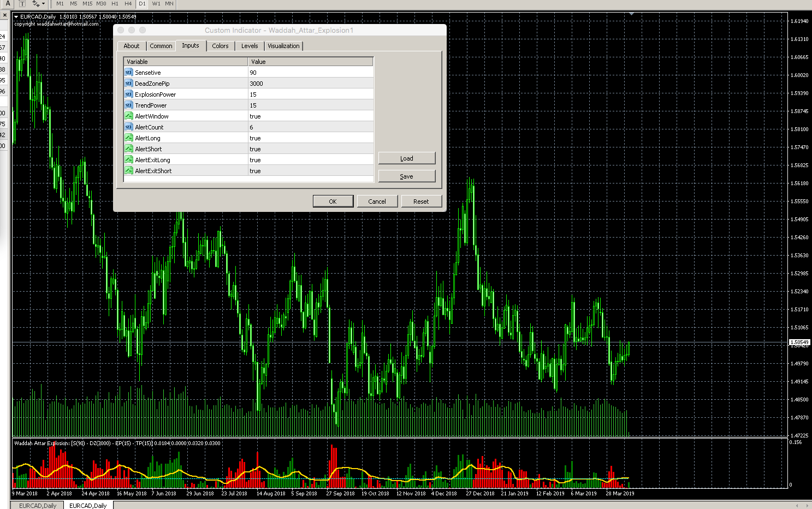Switch chart to H4 timeframe
This screenshot has width=812, height=509.
pyautogui.click(x=128, y=4)
